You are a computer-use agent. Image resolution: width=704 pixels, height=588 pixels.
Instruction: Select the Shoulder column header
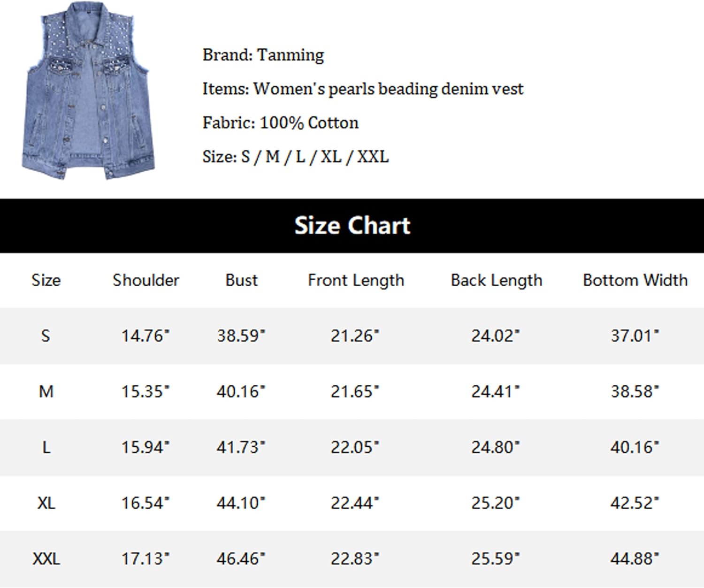(146, 281)
